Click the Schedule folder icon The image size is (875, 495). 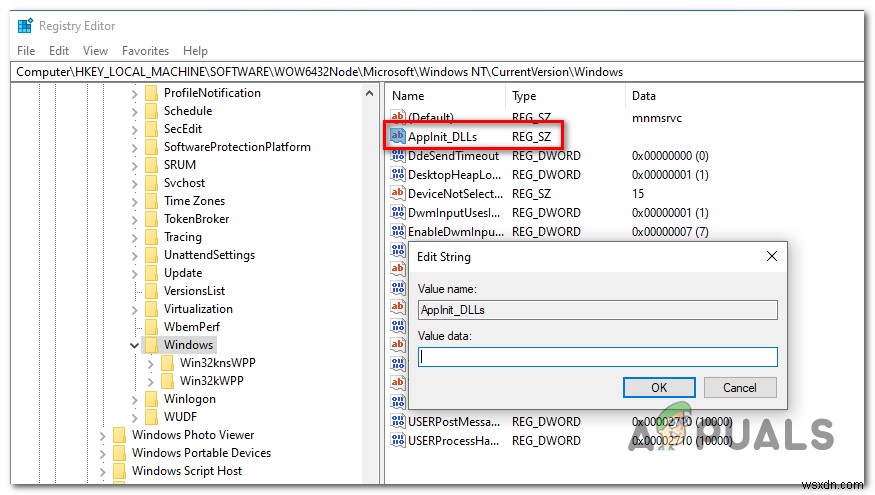[151, 110]
